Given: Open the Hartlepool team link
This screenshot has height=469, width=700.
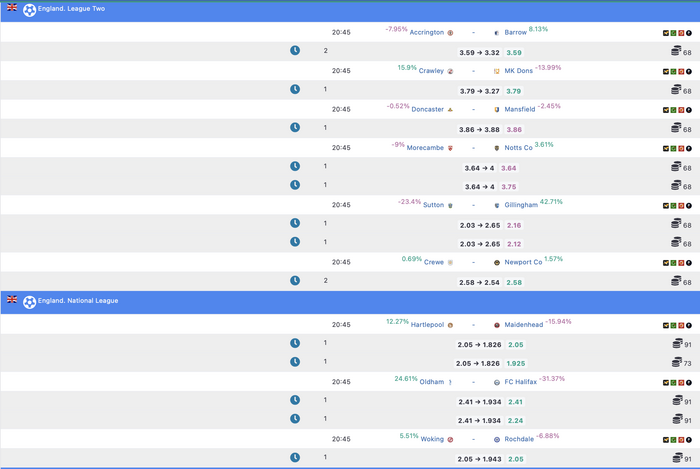Looking at the screenshot, I should pyautogui.click(x=428, y=324).
